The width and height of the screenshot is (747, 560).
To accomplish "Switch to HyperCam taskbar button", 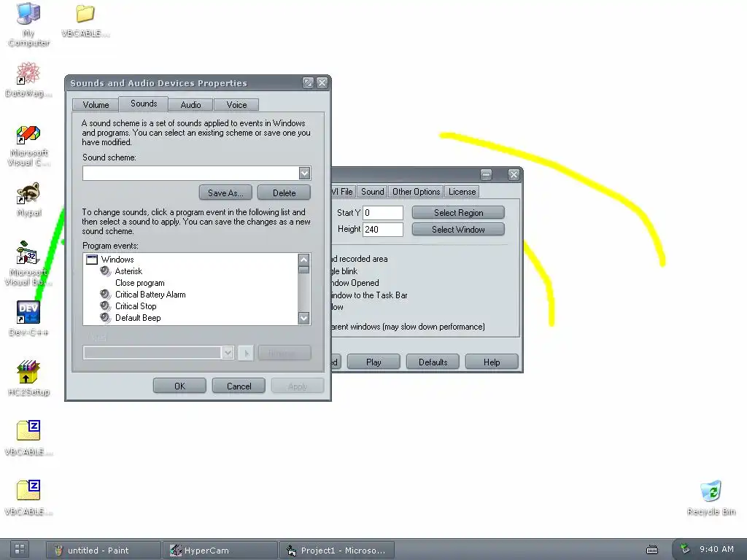I will (x=220, y=550).
